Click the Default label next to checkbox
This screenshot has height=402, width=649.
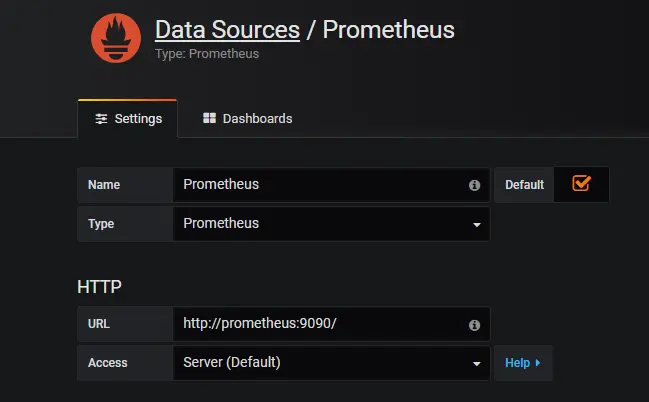tap(524, 185)
